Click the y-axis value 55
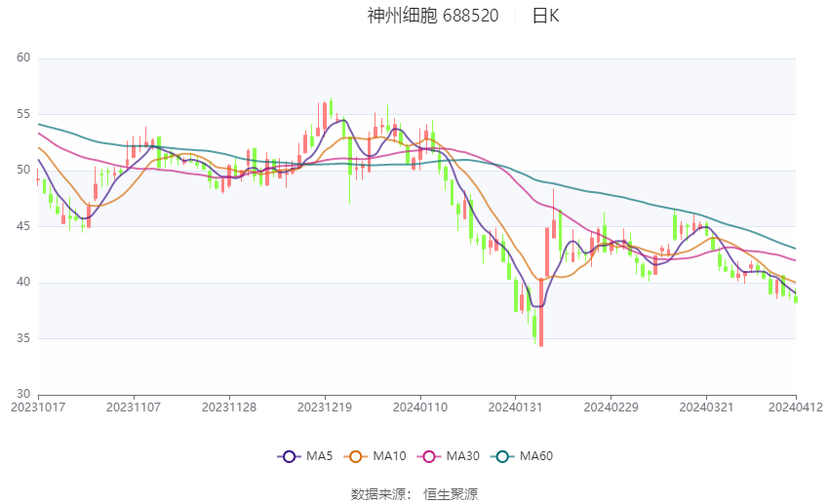The height and width of the screenshot is (504, 829). click(x=23, y=114)
